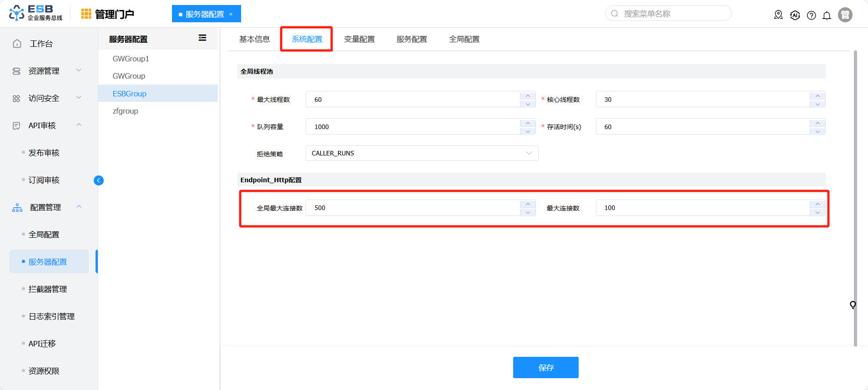Open the help question mark icon
868x390 pixels.
tap(811, 15)
